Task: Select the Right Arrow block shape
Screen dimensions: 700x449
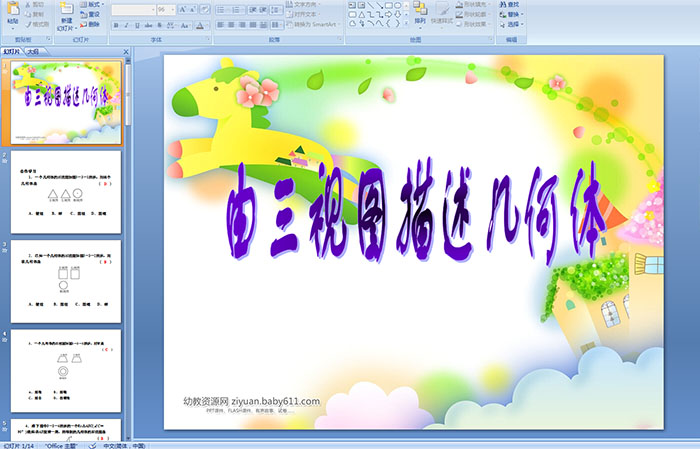Action: [x=388, y=14]
